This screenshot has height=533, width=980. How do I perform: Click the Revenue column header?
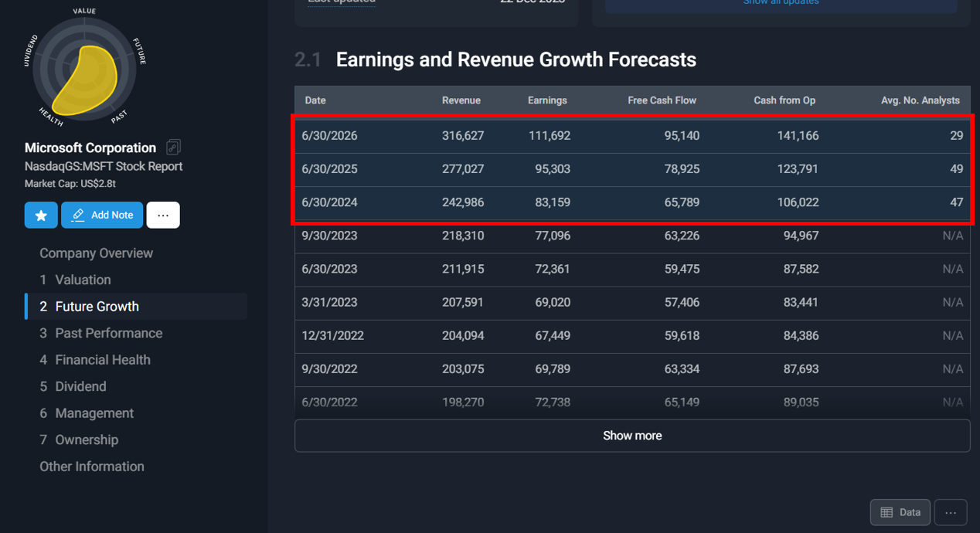tap(461, 100)
